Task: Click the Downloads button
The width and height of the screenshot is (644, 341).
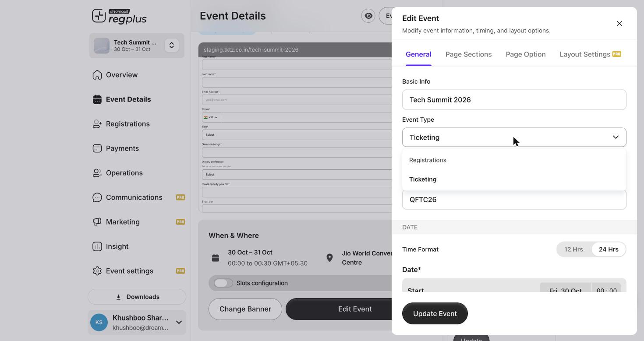Action: point(137,297)
